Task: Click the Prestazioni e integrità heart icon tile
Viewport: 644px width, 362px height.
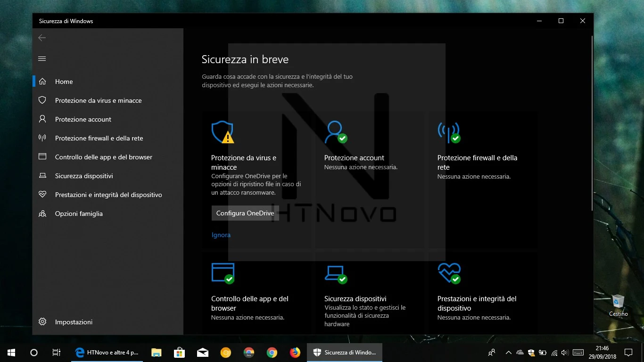Action: tap(449, 273)
